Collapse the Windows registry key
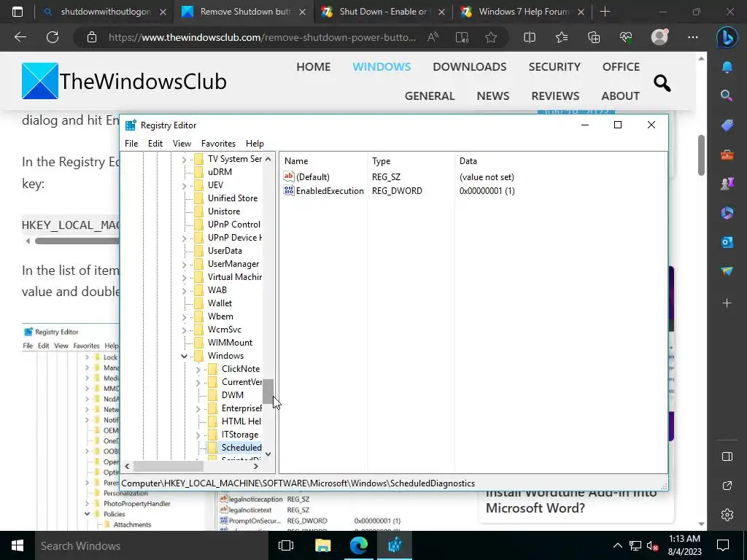The image size is (747, 560). pos(184,356)
